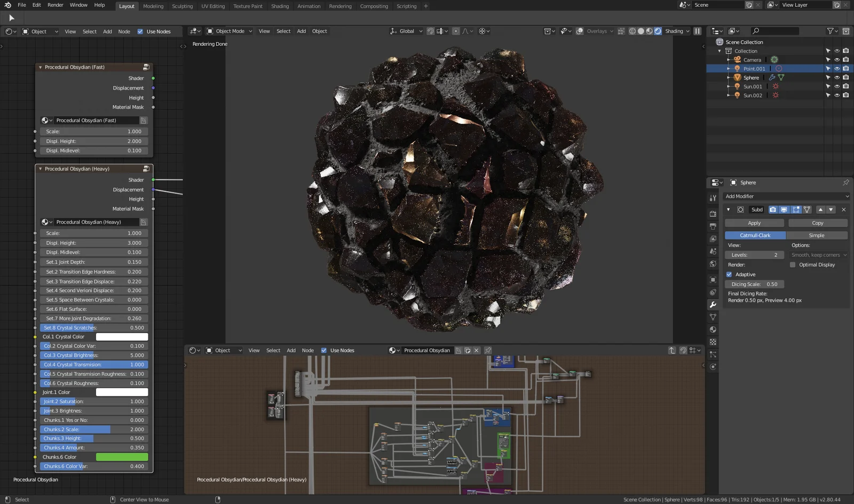
Task: Switch to the Shading workspace tab
Action: pyautogui.click(x=280, y=6)
